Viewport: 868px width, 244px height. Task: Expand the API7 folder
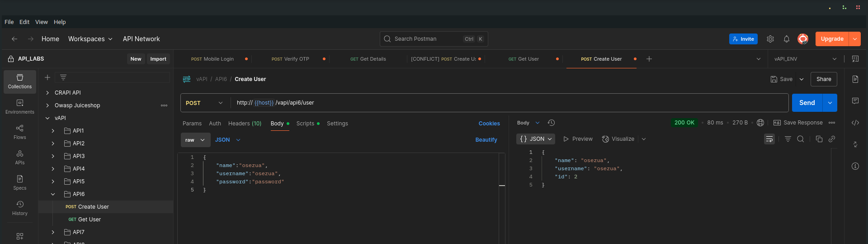pyautogui.click(x=53, y=232)
